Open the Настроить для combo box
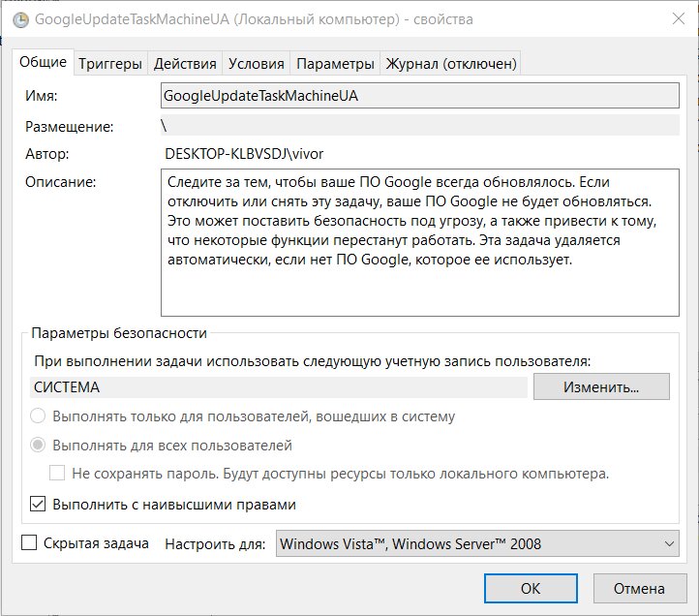This screenshot has height=616, width=699. [477, 543]
